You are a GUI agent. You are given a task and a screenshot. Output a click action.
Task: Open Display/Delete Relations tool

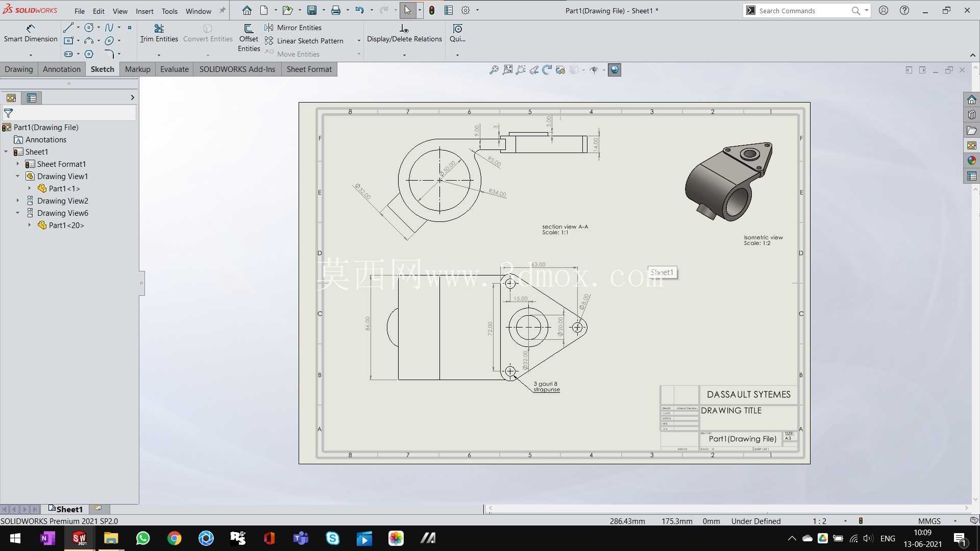pos(404,33)
